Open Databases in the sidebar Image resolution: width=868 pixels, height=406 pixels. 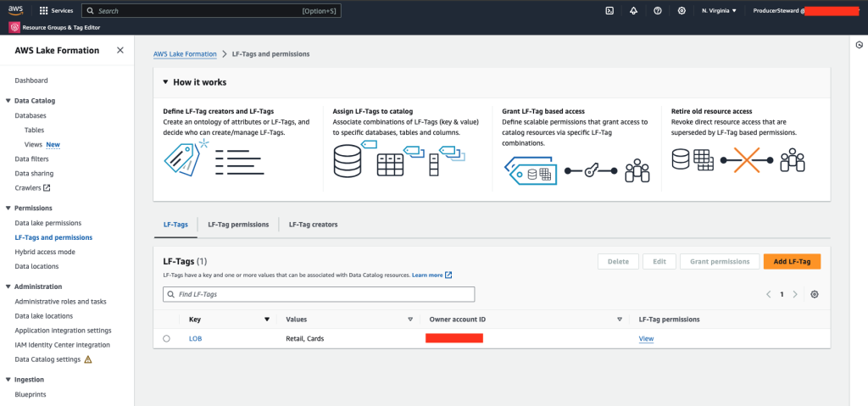(31, 116)
